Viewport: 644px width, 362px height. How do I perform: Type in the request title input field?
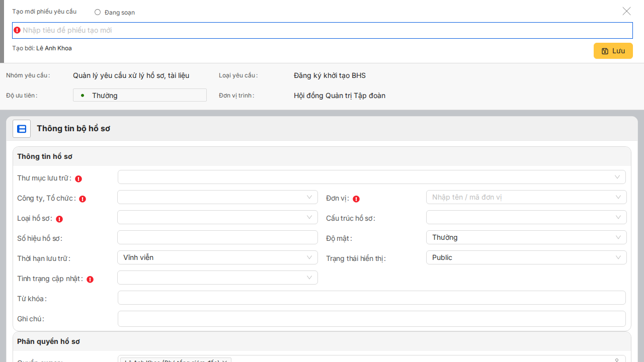click(x=322, y=30)
